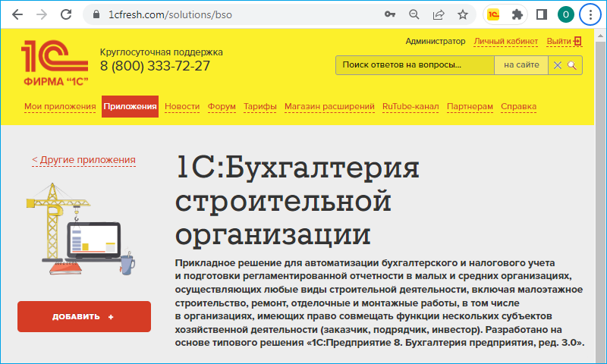Screen dimensions: 607x364
Task: Click the support phone number 8 (800) 333-72-27
Action: (155, 66)
